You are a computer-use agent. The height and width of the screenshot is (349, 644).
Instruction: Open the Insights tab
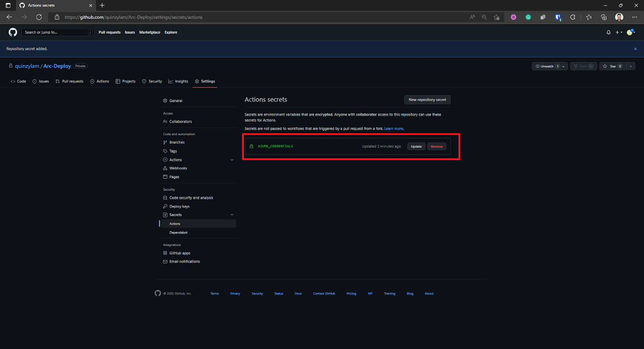click(x=178, y=82)
